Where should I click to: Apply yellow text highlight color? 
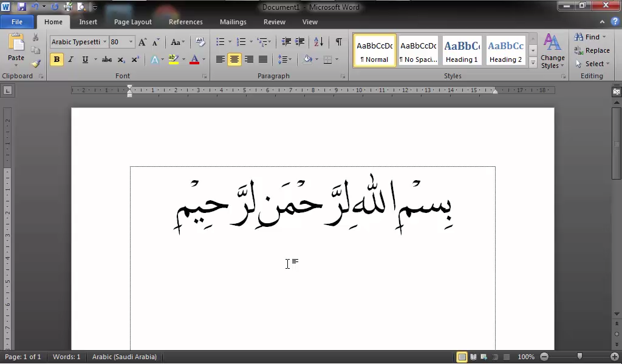[173, 60]
